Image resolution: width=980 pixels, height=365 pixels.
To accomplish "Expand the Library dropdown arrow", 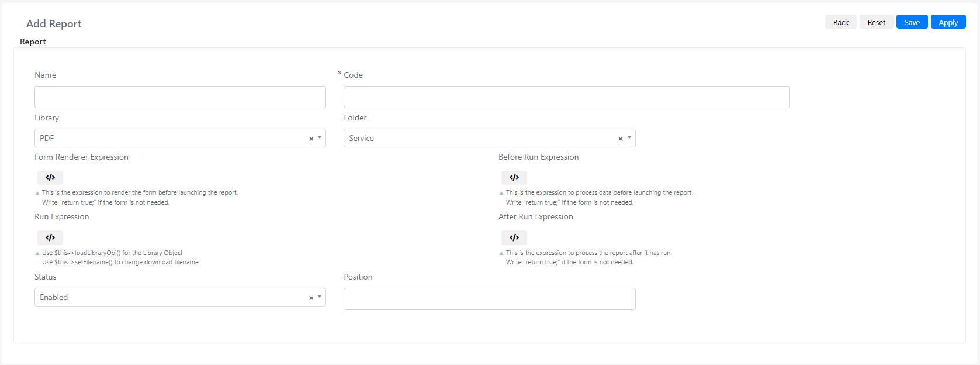I will coord(320,138).
